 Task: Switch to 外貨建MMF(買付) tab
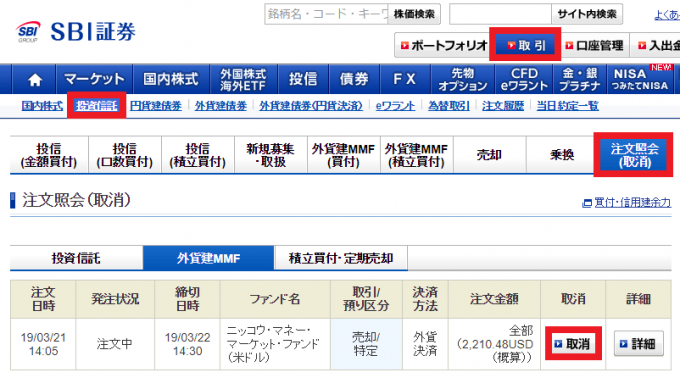click(343, 155)
